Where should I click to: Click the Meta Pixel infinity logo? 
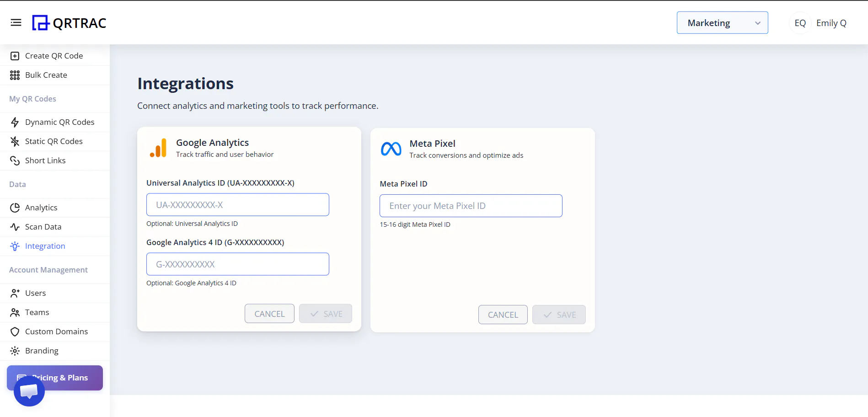tap(391, 149)
